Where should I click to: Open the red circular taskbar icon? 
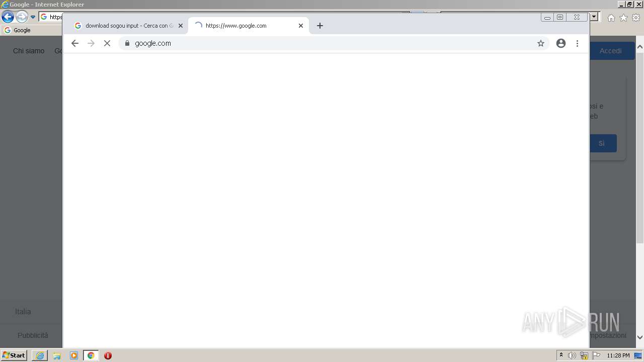[x=108, y=355]
